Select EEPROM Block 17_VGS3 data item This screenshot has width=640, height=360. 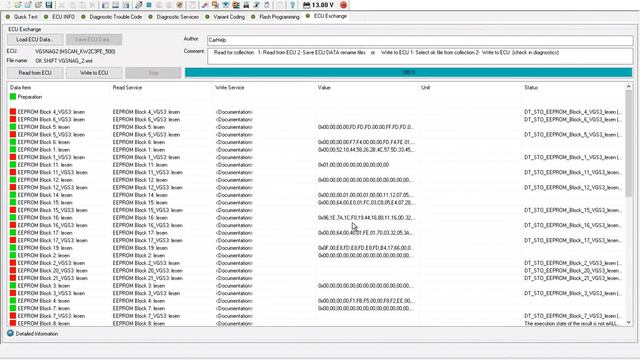coord(52,240)
